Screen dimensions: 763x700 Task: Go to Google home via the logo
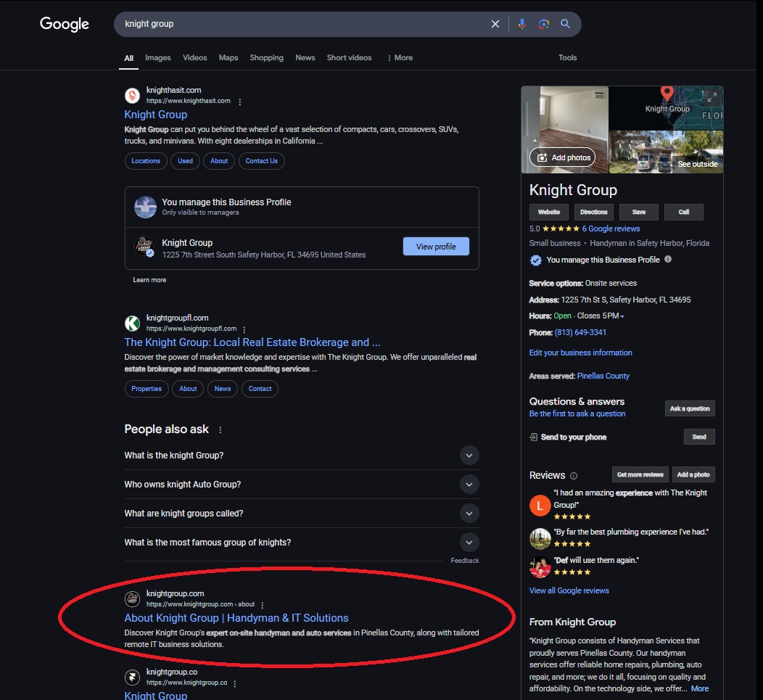pyautogui.click(x=65, y=24)
